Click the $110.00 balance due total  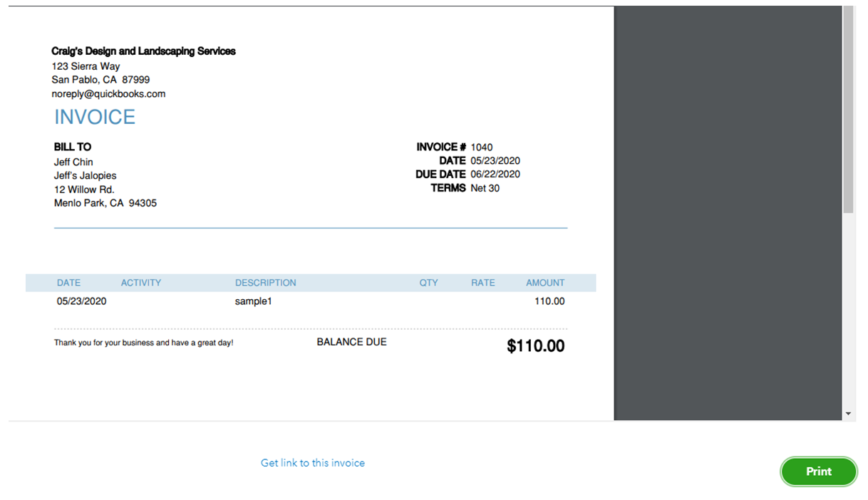click(x=535, y=346)
